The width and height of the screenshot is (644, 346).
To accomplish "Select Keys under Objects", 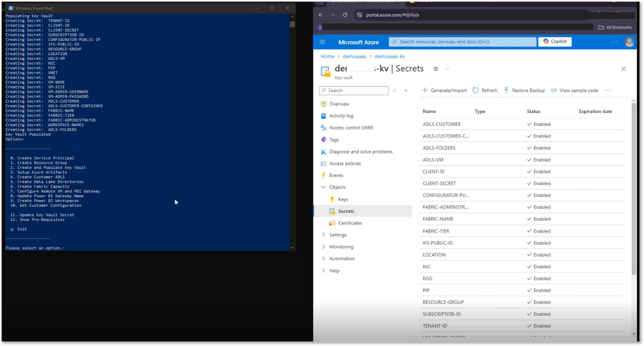I will (343, 199).
